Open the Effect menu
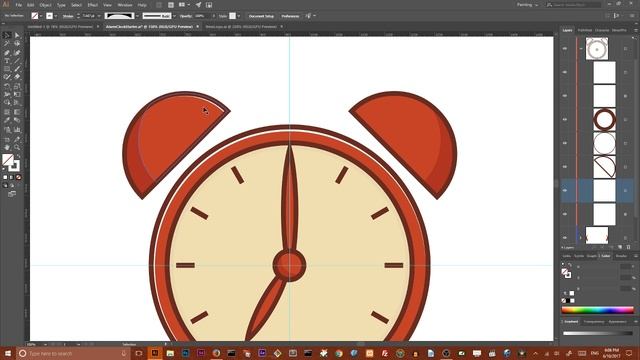 93,5
